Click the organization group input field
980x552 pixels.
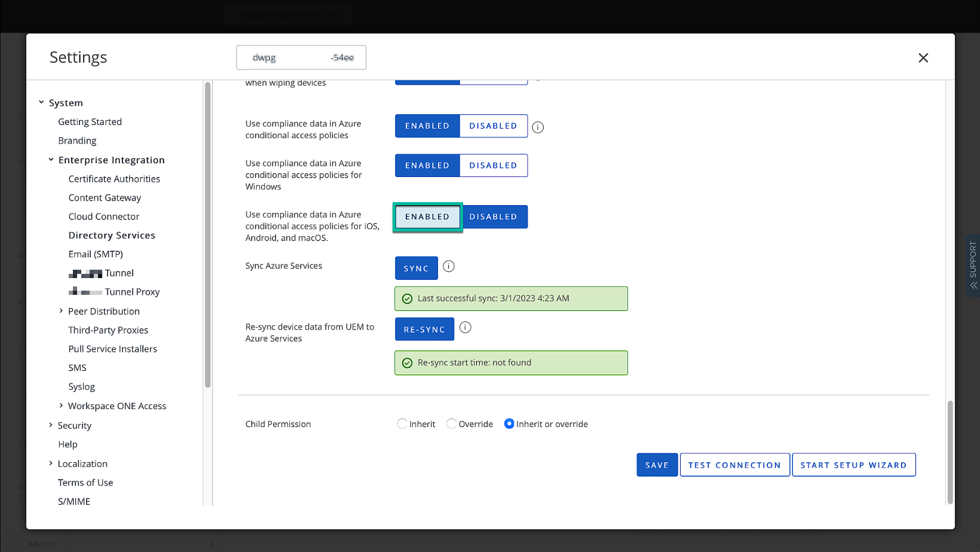(x=301, y=58)
